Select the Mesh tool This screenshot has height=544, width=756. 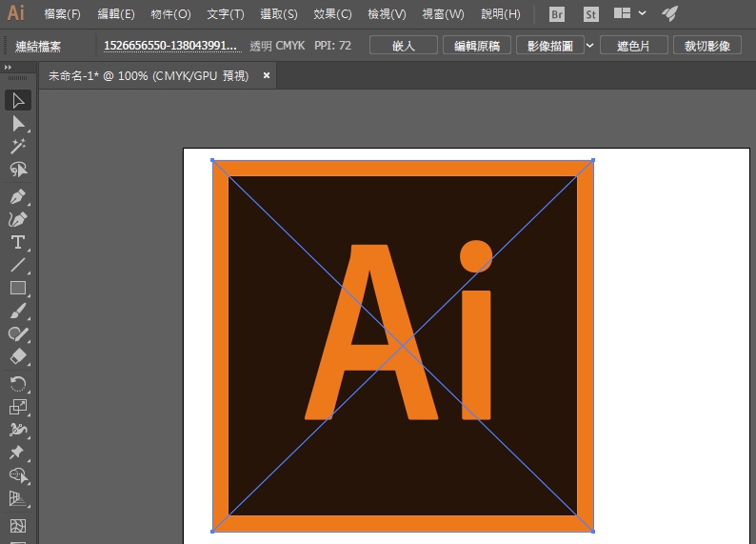18,525
